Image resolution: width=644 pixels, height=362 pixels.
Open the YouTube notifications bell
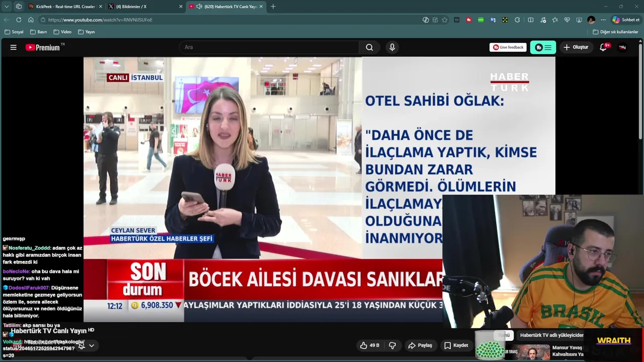pyautogui.click(x=603, y=47)
